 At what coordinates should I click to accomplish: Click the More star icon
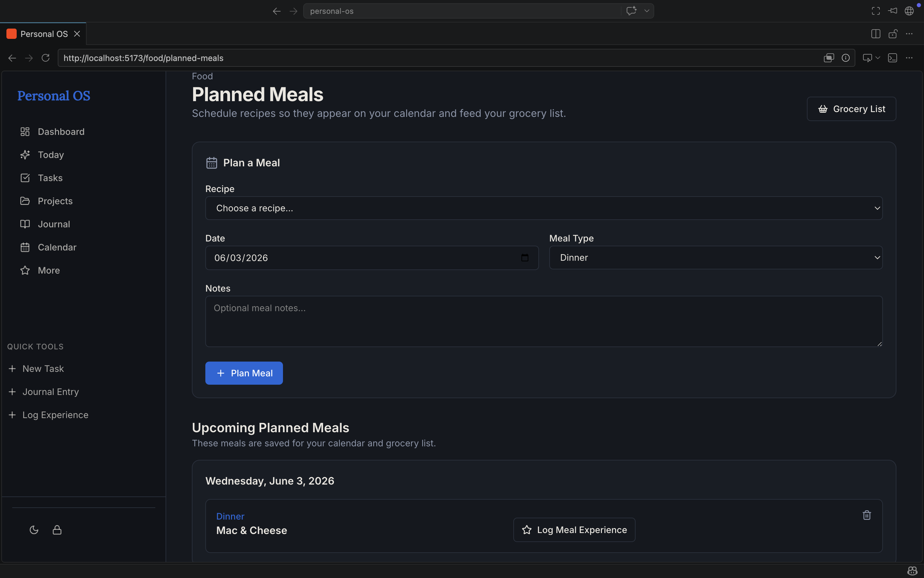tap(25, 270)
